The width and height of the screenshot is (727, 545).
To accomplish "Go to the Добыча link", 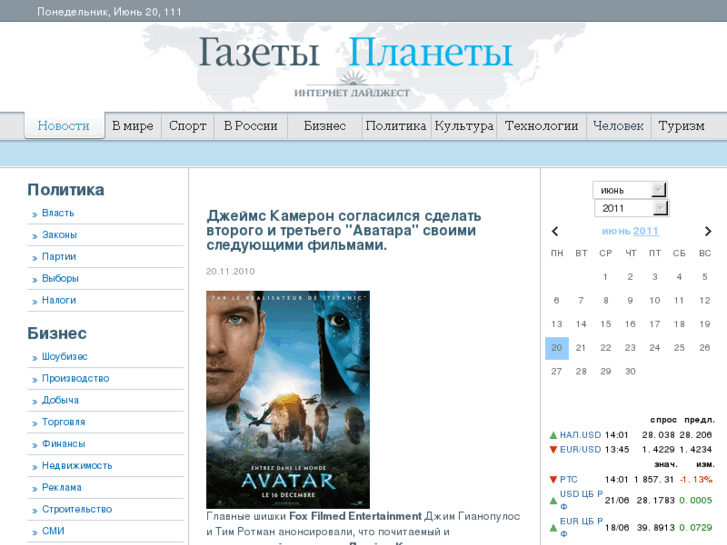I will (60, 400).
